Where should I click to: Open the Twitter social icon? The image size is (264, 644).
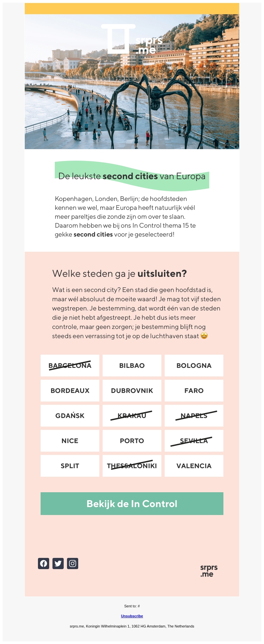58,563
